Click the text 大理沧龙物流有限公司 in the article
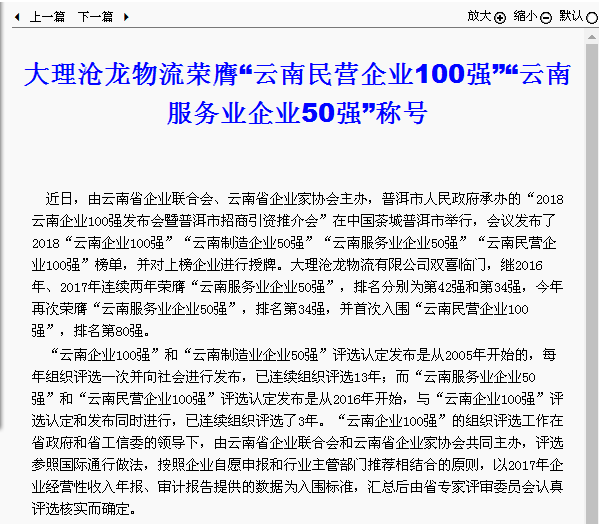The image size is (599, 524). pyautogui.click(x=360, y=265)
